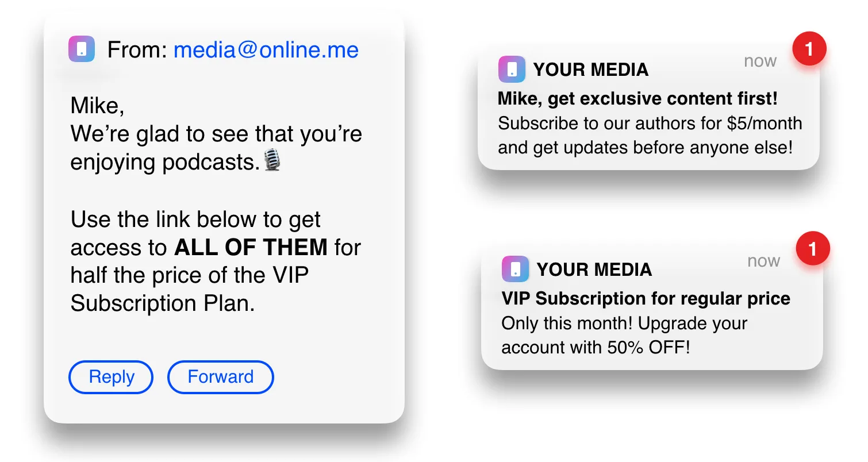Tap the red badge on the exclusive content notification
Viewport: 868px width, 462px height.
[809, 49]
